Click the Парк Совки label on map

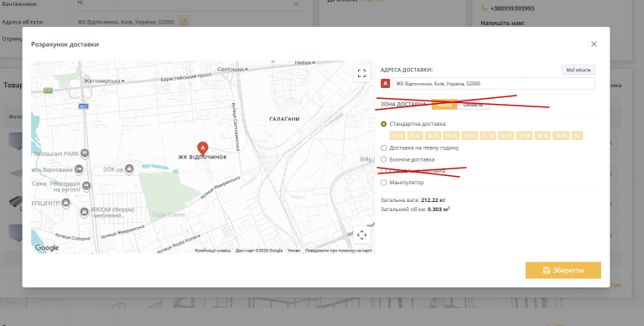pyautogui.click(x=169, y=215)
